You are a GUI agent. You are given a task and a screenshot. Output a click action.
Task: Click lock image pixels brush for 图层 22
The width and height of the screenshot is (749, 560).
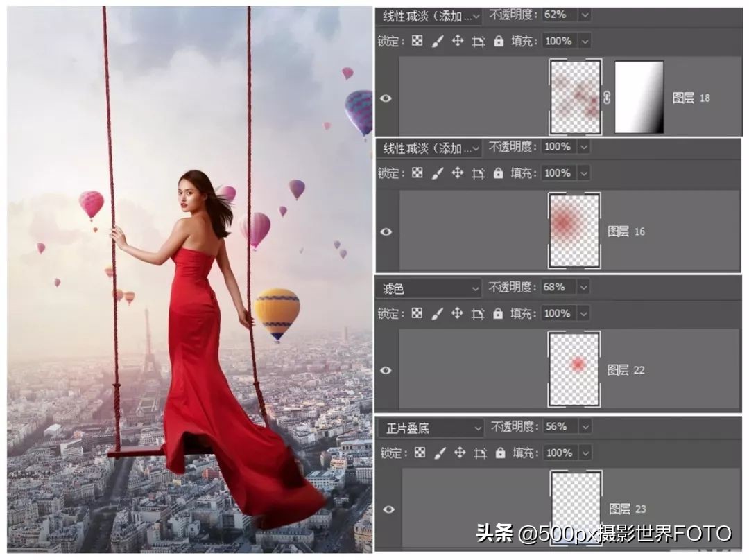pos(437,314)
